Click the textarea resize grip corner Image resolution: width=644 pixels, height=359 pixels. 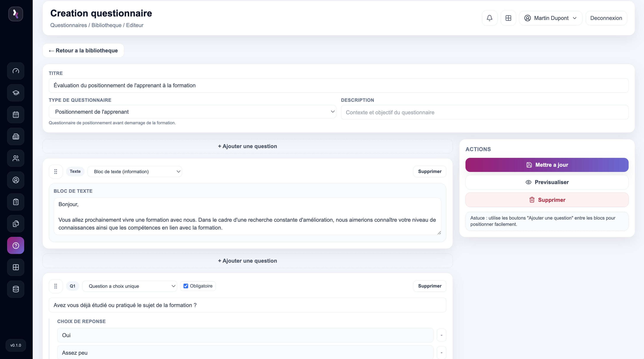tap(439, 233)
